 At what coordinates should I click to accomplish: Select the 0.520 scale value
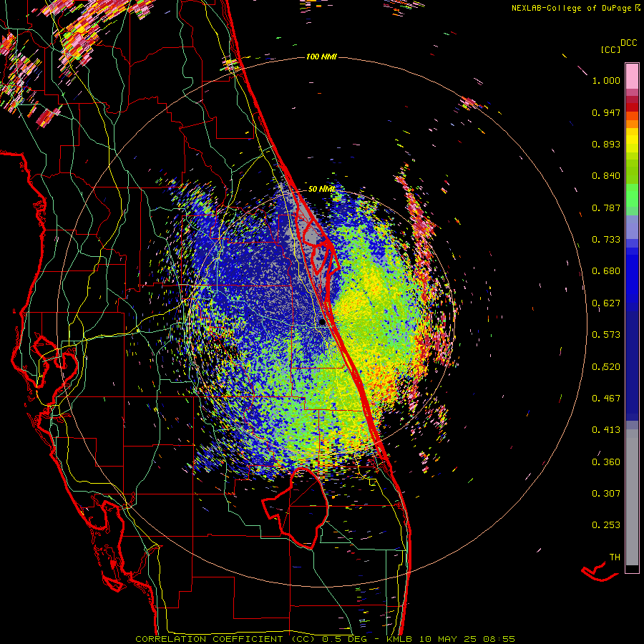606,367
